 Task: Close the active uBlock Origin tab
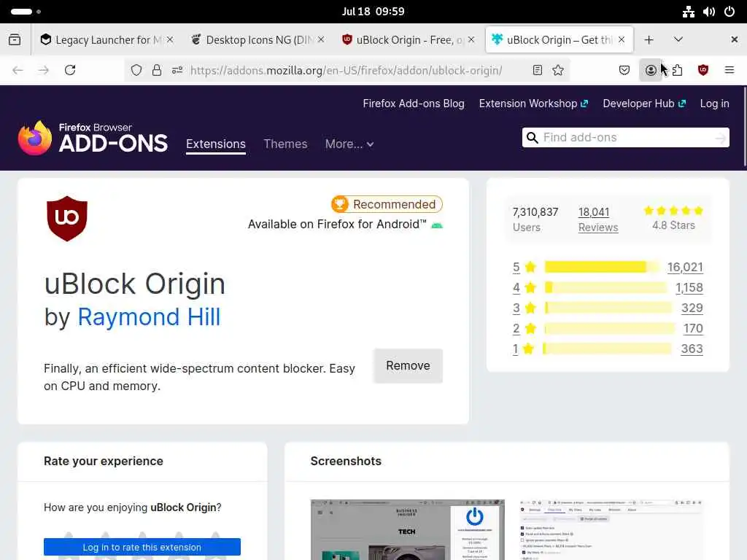coord(622,39)
